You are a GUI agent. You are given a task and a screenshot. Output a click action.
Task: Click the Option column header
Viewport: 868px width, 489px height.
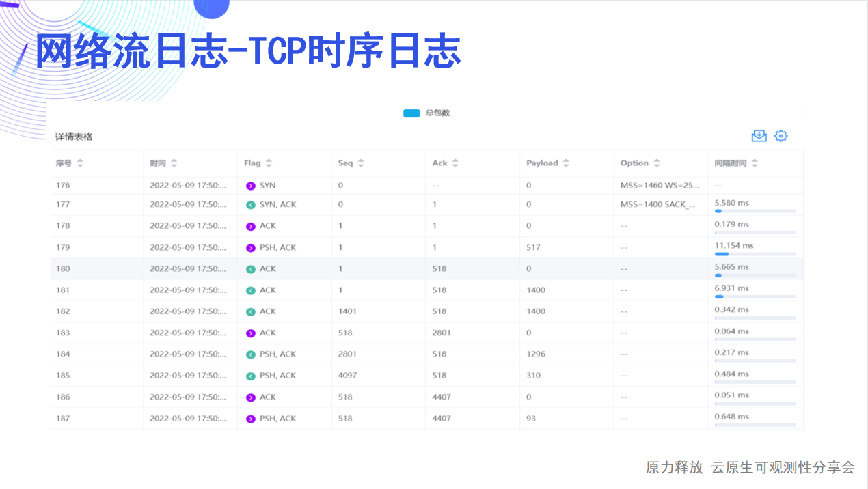pyautogui.click(x=634, y=163)
